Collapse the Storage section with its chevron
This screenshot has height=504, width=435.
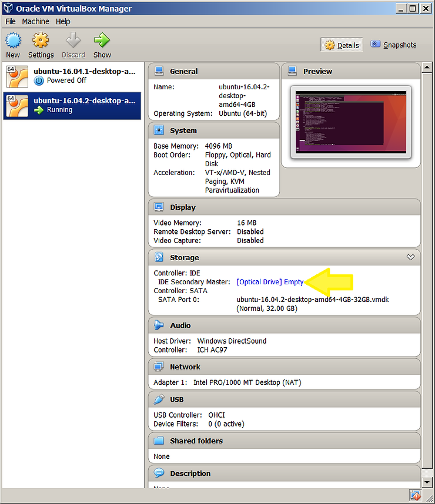[410, 257]
